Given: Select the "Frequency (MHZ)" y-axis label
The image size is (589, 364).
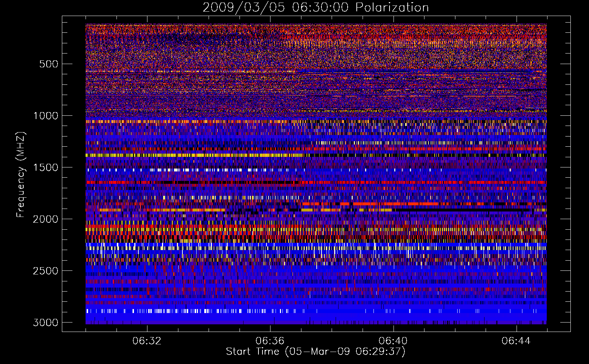Looking at the screenshot, I should click(21, 174).
